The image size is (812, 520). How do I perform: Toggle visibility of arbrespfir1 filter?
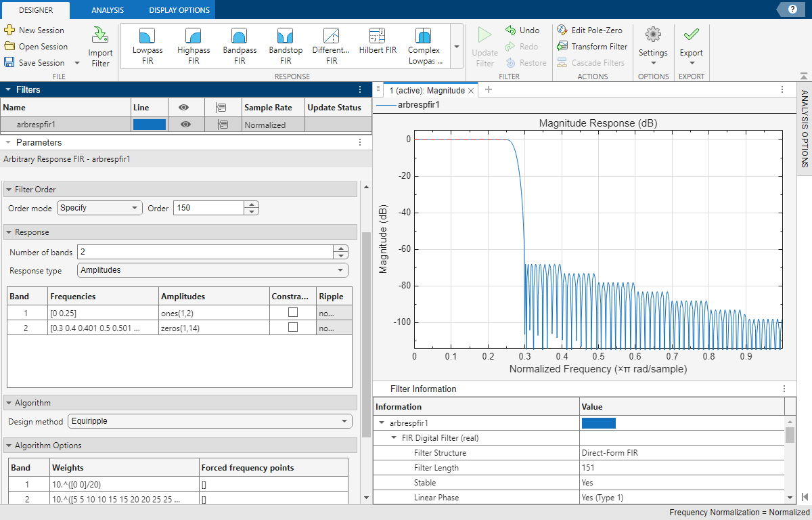pos(185,124)
